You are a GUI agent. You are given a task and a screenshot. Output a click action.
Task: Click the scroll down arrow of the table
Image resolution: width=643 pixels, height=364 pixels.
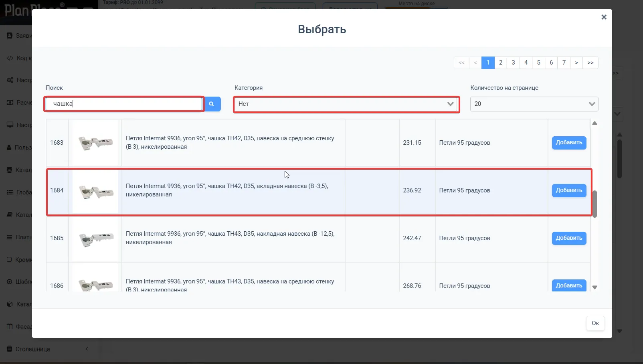(595, 287)
